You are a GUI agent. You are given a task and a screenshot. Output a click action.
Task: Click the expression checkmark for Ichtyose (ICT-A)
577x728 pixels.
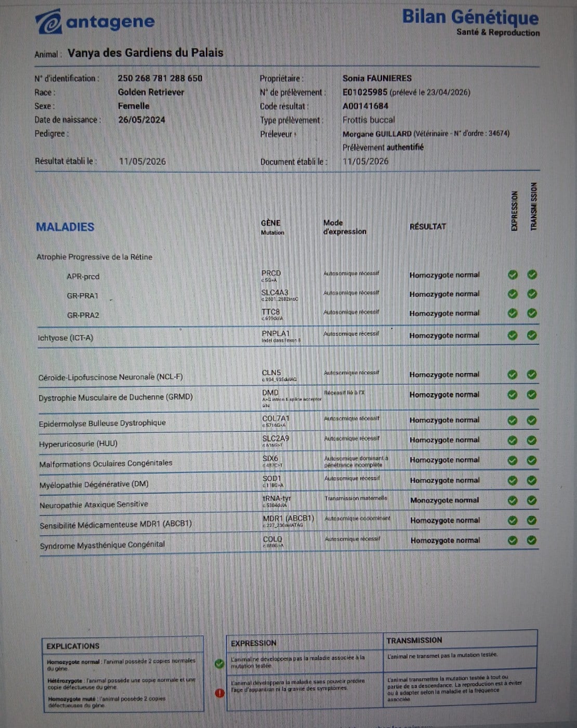[x=513, y=335]
